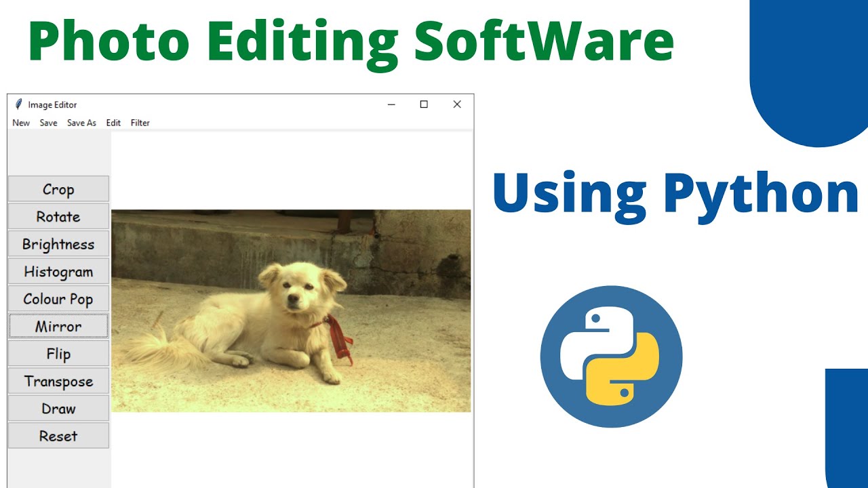Click the Rotate button
Image resolution: width=868 pixels, height=488 pixels.
[58, 217]
